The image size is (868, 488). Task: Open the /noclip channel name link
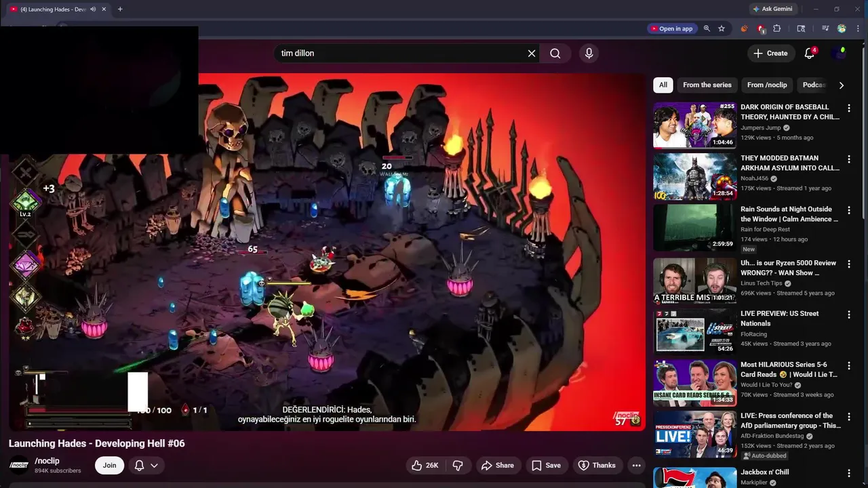47,461
